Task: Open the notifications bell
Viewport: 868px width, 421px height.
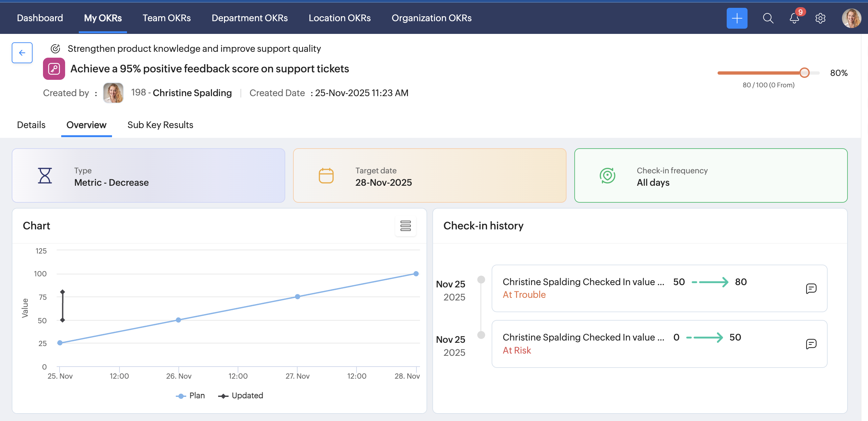Action: [794, 18]
